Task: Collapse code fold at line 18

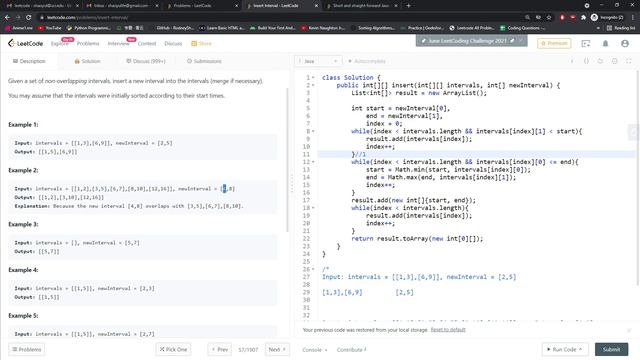Action: (x=313, y=208)
